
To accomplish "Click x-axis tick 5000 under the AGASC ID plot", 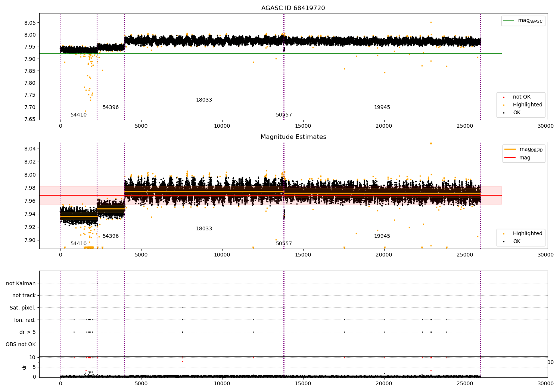I will [141, 126].
